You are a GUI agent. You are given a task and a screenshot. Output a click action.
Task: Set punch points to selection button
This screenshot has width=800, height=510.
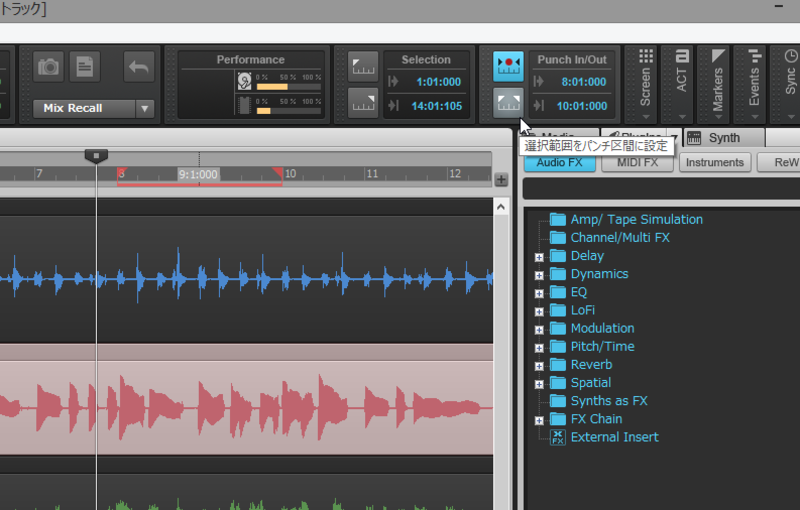coord(508,103)
